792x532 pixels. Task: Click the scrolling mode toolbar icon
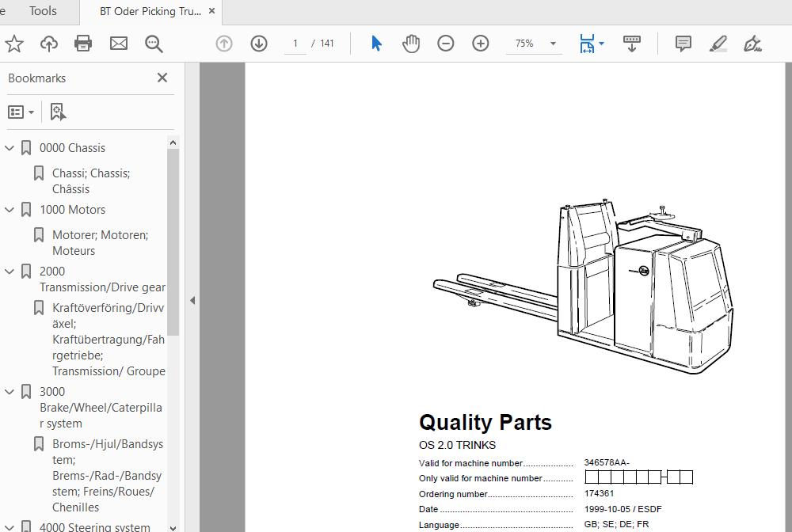[632, 44]
